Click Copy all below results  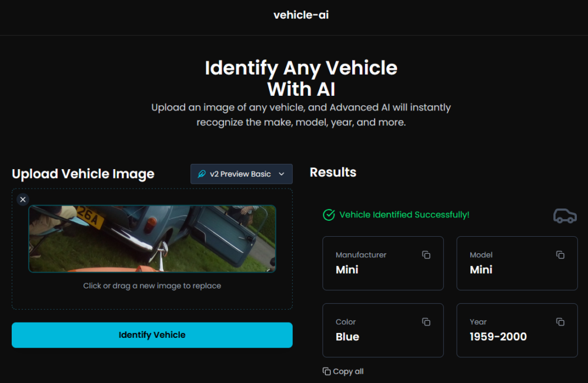(x=343, y=371)
